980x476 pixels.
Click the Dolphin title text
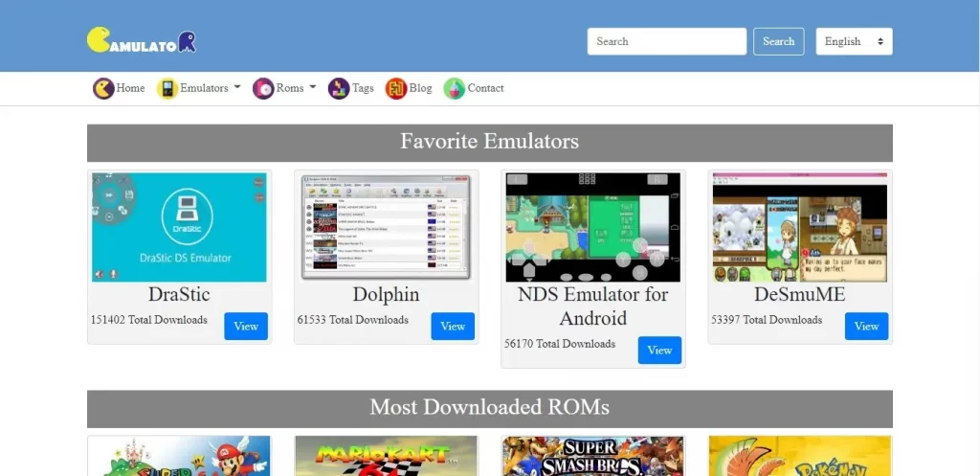coord(386,294)
